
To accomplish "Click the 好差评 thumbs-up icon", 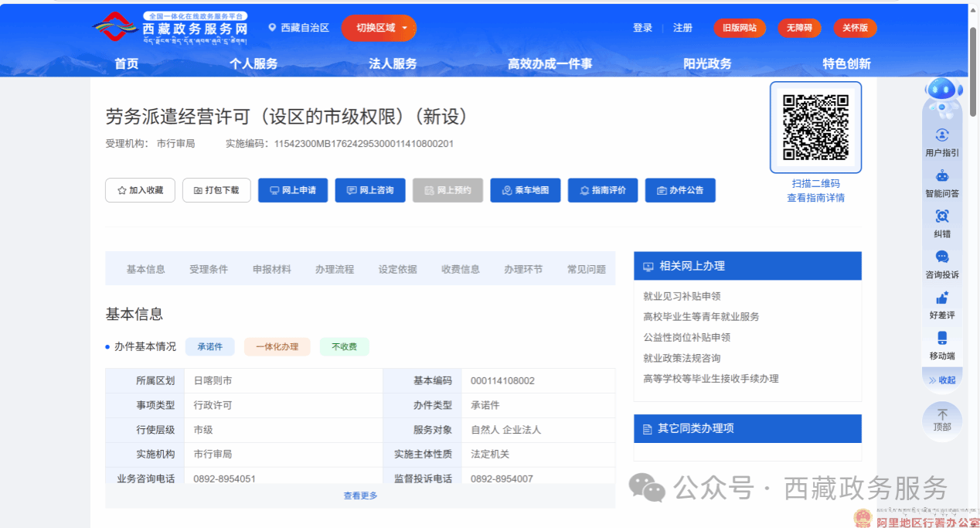I will [x=941, y=298].
